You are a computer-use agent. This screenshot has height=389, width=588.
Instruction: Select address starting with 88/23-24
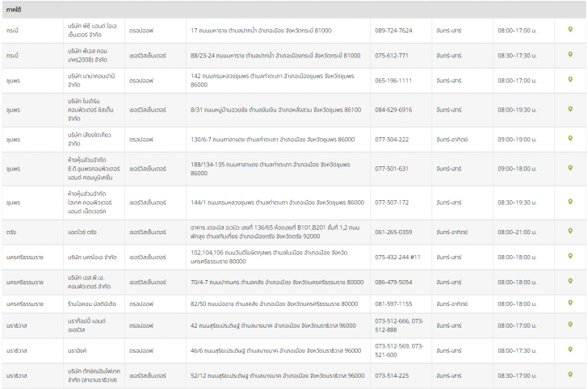tap(275, 56)
